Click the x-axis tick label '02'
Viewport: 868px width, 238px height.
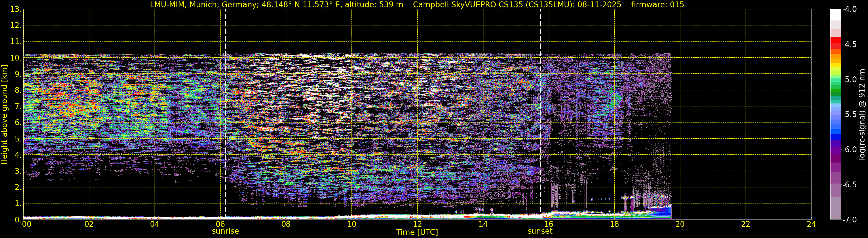pos(89,224)
